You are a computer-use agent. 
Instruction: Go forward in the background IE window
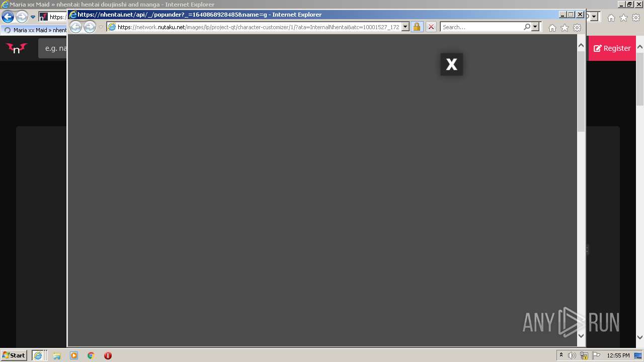(x=22, y=17)
